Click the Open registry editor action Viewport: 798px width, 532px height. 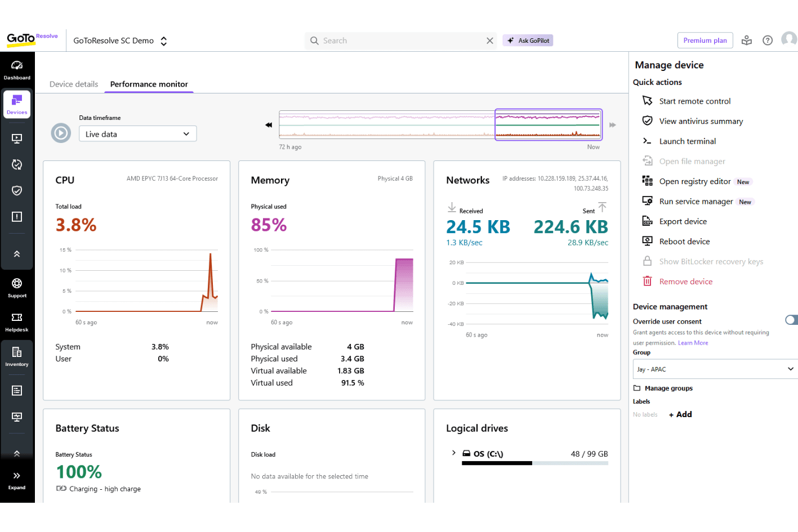click(695, 181)
